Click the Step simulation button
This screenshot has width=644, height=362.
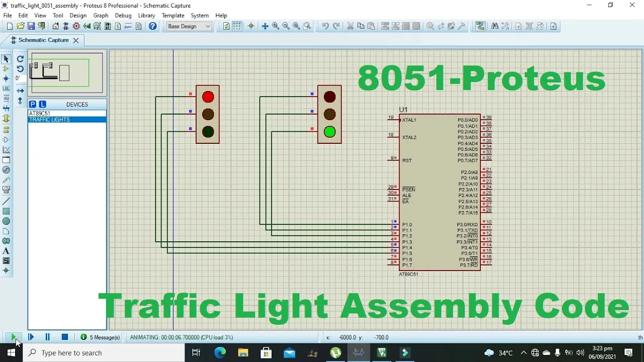pos(31,337)
